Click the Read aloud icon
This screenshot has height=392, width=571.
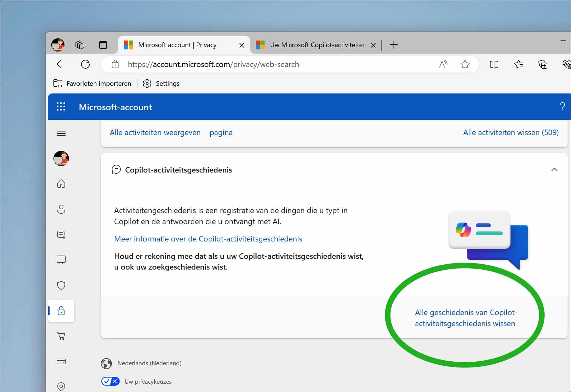click(443, 64)
